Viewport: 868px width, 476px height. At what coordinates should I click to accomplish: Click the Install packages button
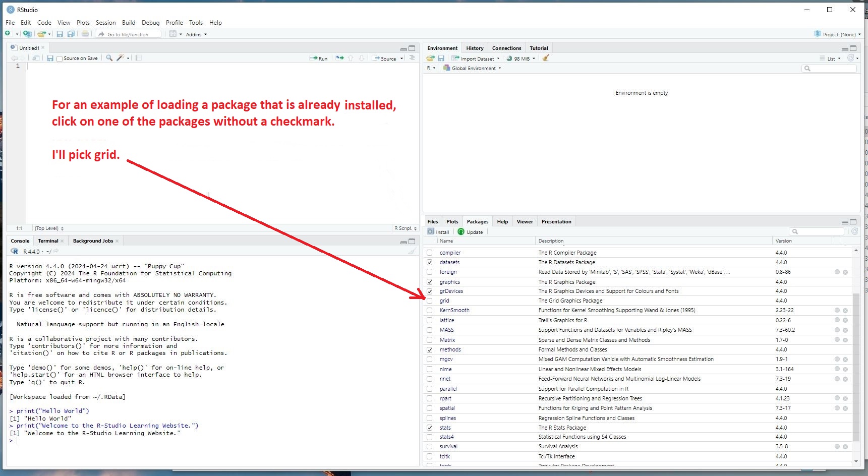click(x=438, y=232)
